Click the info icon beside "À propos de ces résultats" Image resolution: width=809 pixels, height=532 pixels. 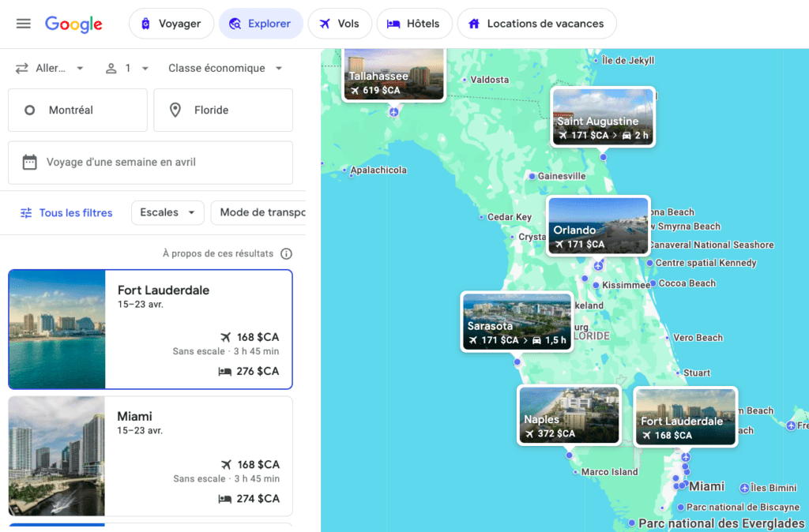(x=285, y=253)
